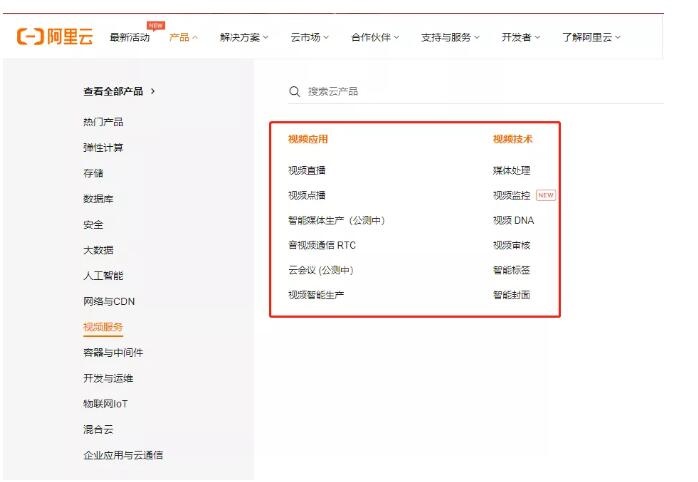Image resolution: width=698 pixels, height=482 pixels.
Task: Click the NEW badge beside 视频监控
Action: [546, 195]
